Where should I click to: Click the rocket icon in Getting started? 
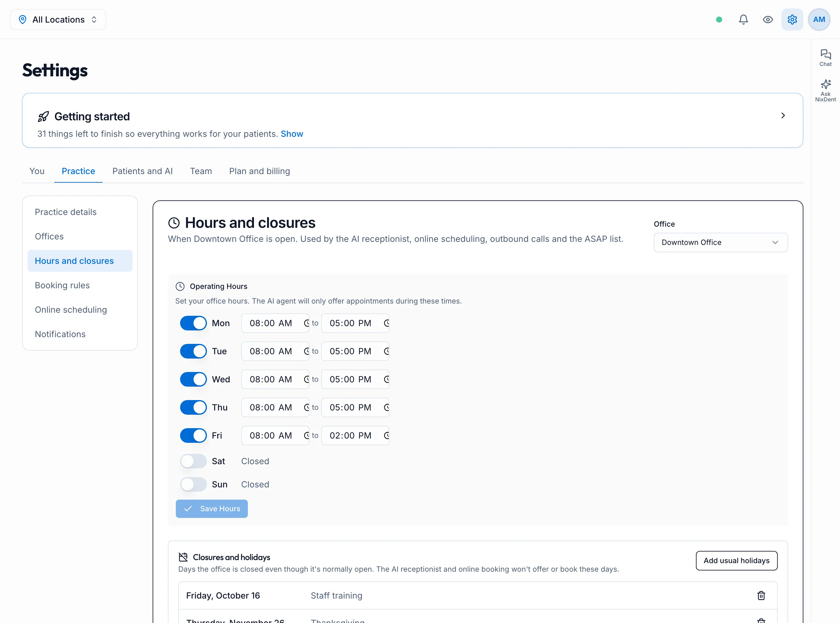[x=43, y=117]
